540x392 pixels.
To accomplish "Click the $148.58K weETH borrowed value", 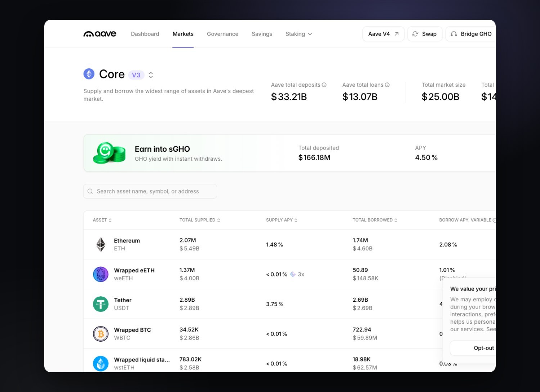I will [365, 278].
